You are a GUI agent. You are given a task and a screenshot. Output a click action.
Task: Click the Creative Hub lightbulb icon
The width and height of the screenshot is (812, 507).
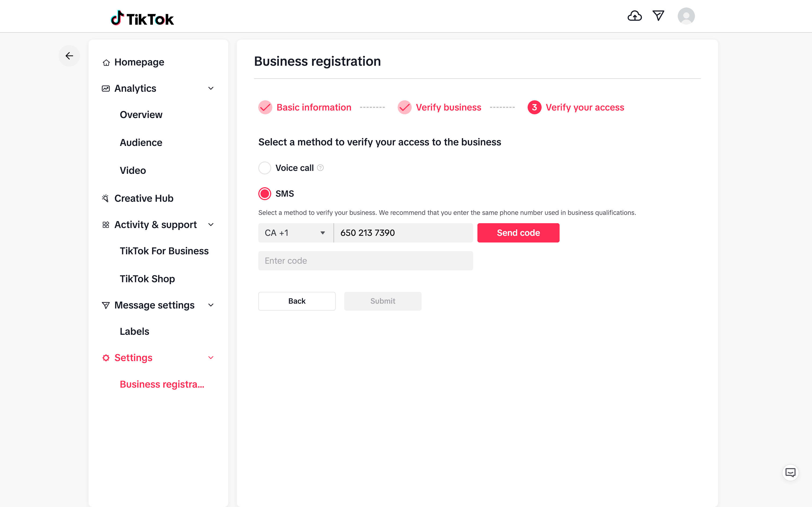click(105, 198)
